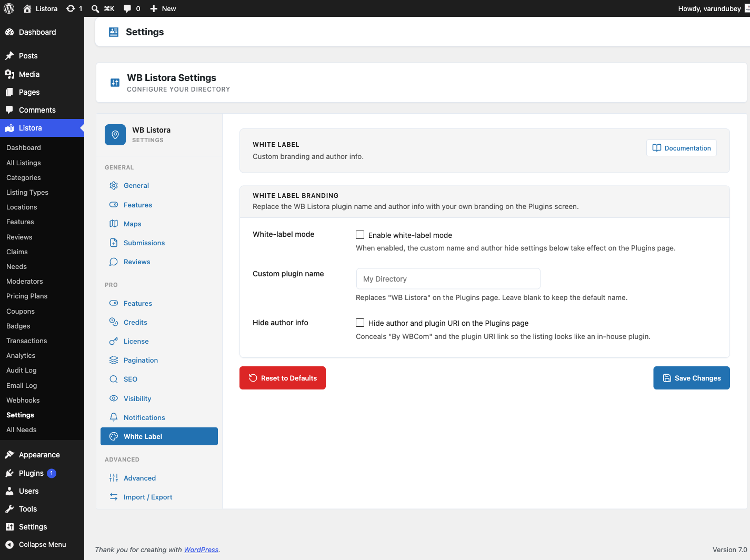Click the updates refresh icon
This screenshot has width=750, height=560.
click(71, 8)
